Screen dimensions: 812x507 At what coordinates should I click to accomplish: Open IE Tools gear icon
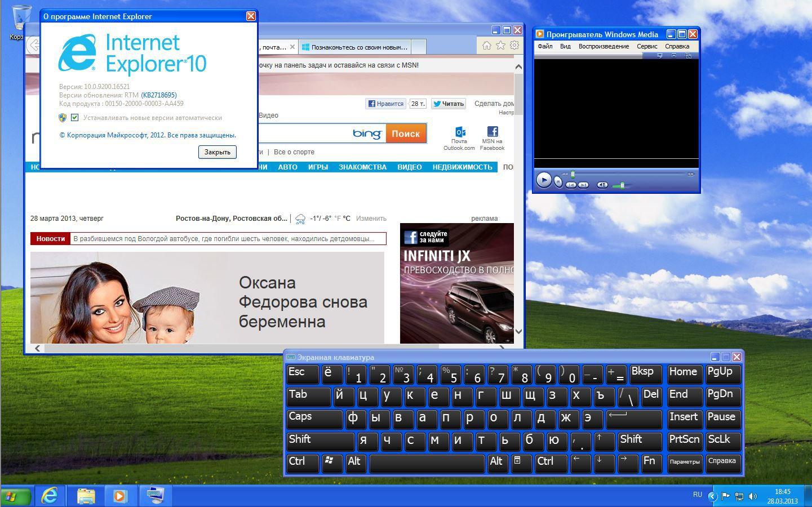(x=514, y=46)
